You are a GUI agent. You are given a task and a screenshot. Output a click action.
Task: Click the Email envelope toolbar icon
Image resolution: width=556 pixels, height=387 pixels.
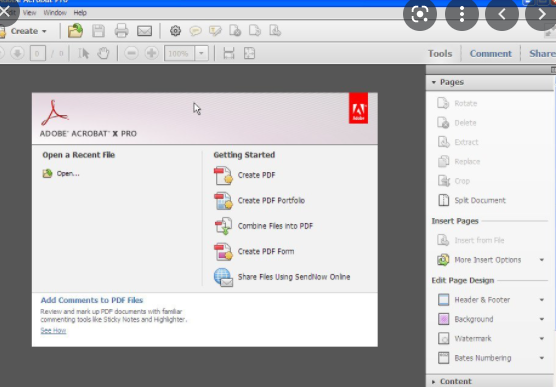[144, 31]
